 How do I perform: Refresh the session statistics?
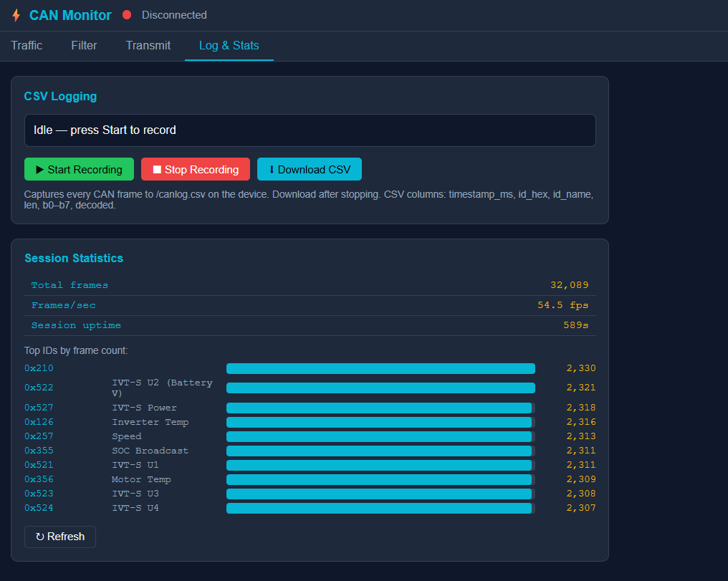click(x=60, y=537)
